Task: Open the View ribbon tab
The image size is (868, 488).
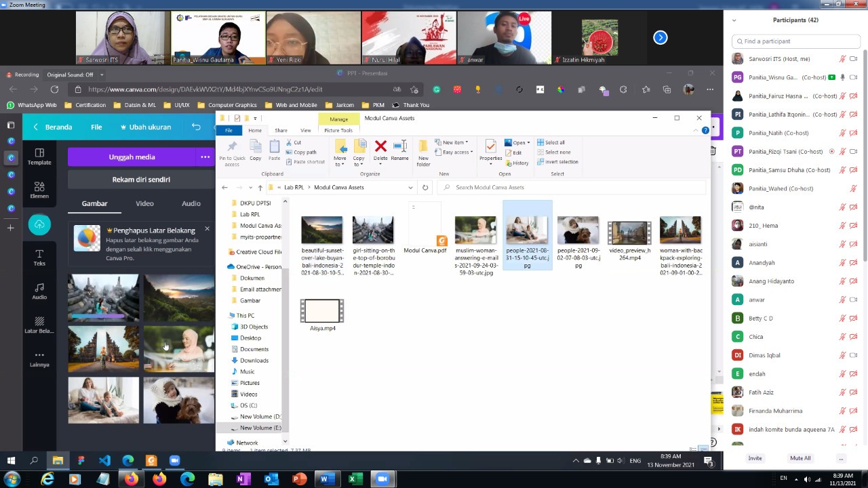Action: (306, 130)
